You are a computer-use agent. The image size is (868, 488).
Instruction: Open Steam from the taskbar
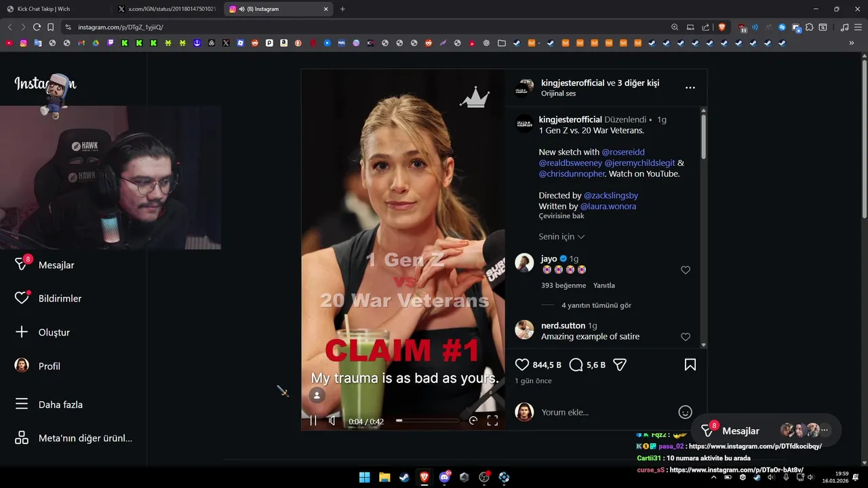pyautogui.click(x=404, y=477)
